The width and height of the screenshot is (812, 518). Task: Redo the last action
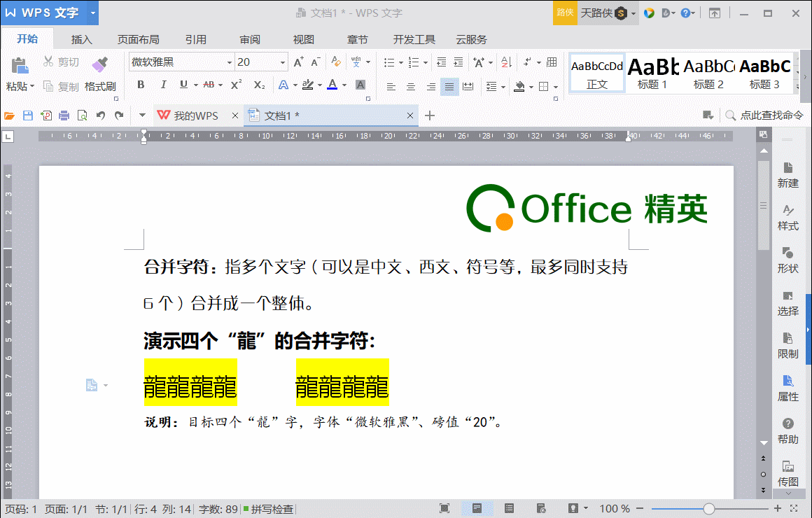(x=119, y=115)
